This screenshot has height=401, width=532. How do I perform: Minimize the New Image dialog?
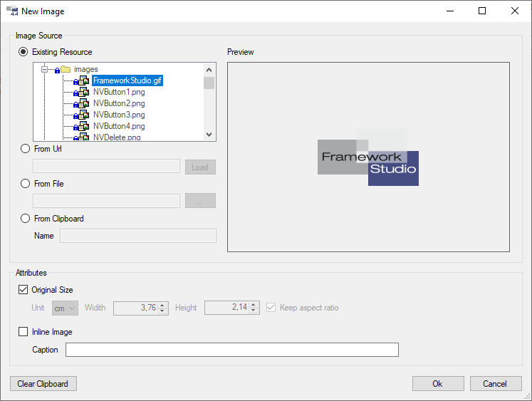click(x=450, y=11)
